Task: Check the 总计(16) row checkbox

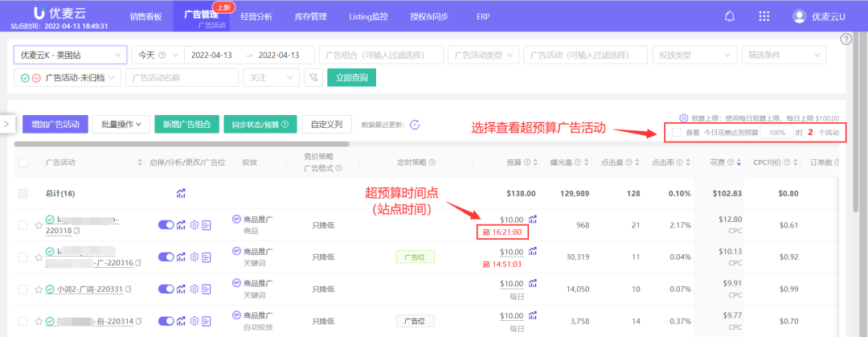Action: click(23, 194)
